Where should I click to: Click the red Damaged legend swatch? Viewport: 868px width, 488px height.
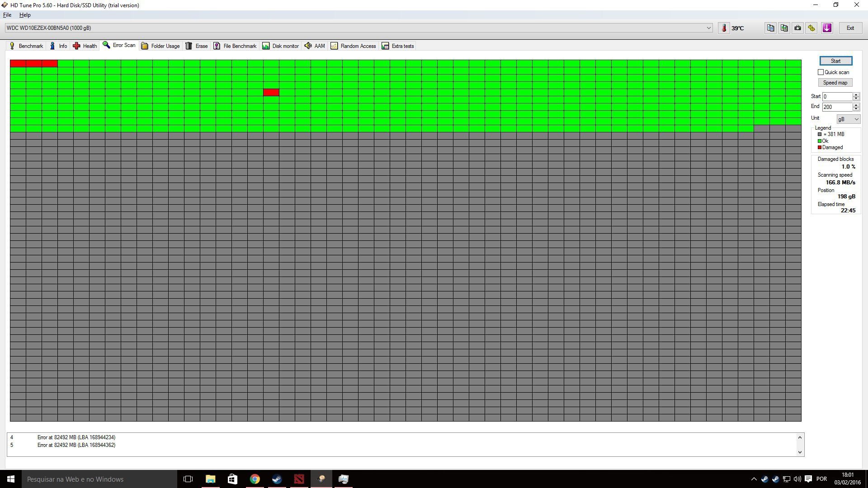pyautogui.click(x=820, y=147)
